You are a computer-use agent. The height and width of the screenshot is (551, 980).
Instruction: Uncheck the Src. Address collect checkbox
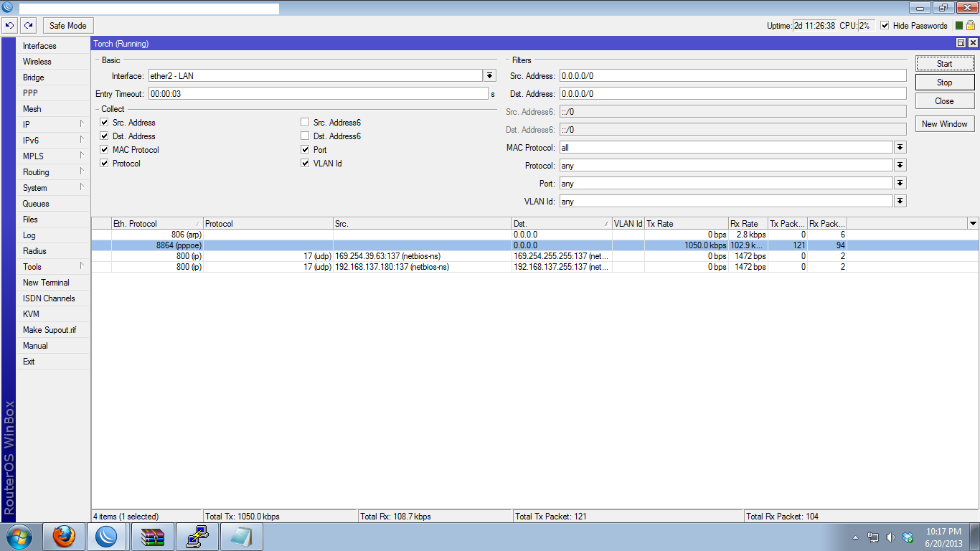[104, 123]
